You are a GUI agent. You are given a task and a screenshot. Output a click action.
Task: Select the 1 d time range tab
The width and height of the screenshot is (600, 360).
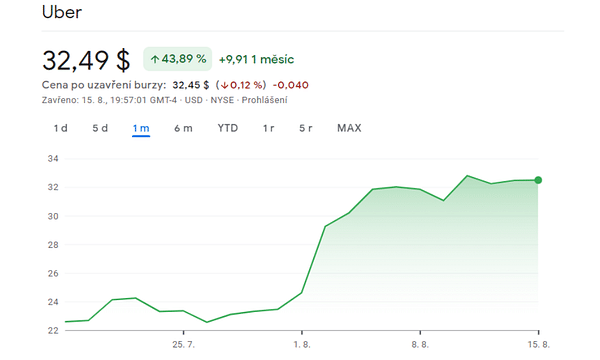60,128
